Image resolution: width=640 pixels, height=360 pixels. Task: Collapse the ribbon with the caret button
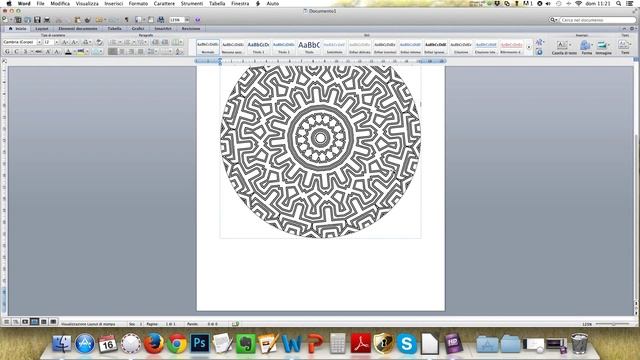pyautogui.click(x=624, y=29)
